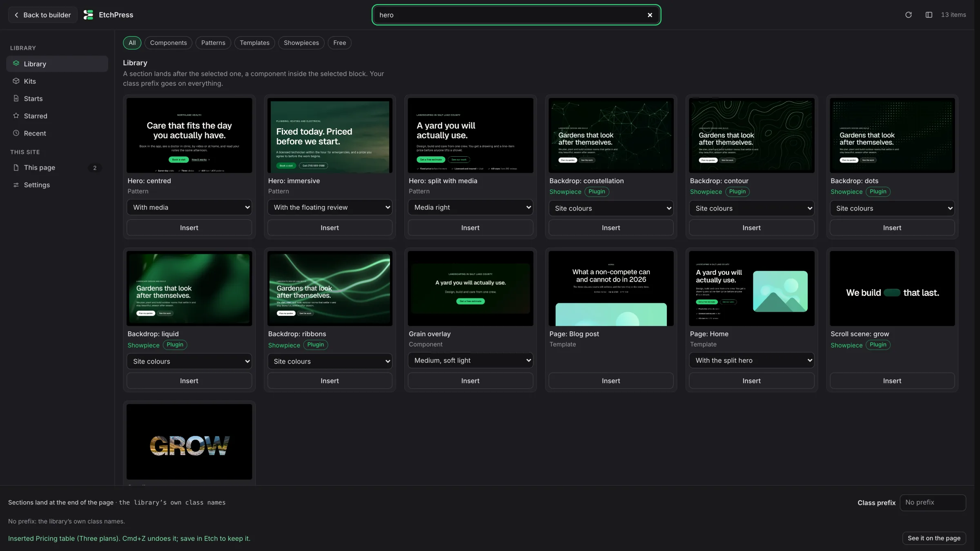
Task: Open Settings in the sidebar
Action: [57, 185]
